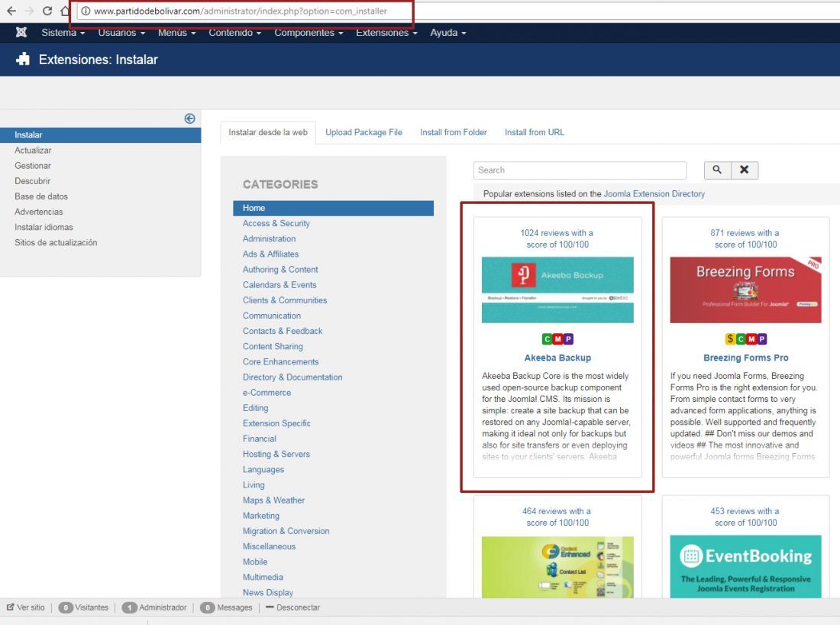This screenshot has width=840, height=625.
Task: Click the browser back arrow
Action: tap(11, 11)
